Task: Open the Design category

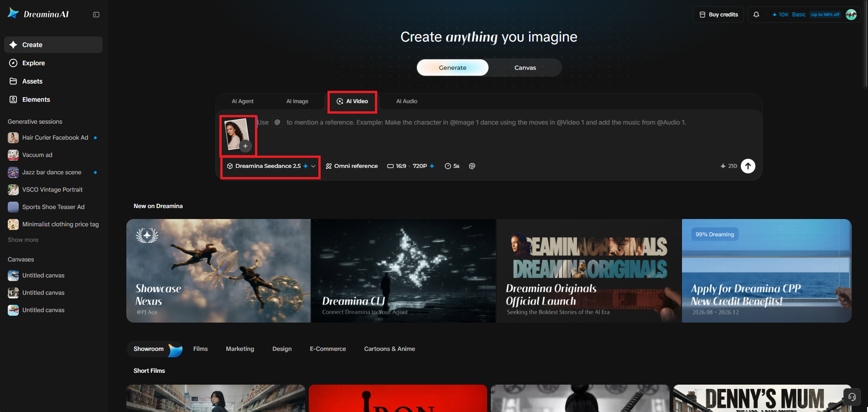Action: [282, 349]
